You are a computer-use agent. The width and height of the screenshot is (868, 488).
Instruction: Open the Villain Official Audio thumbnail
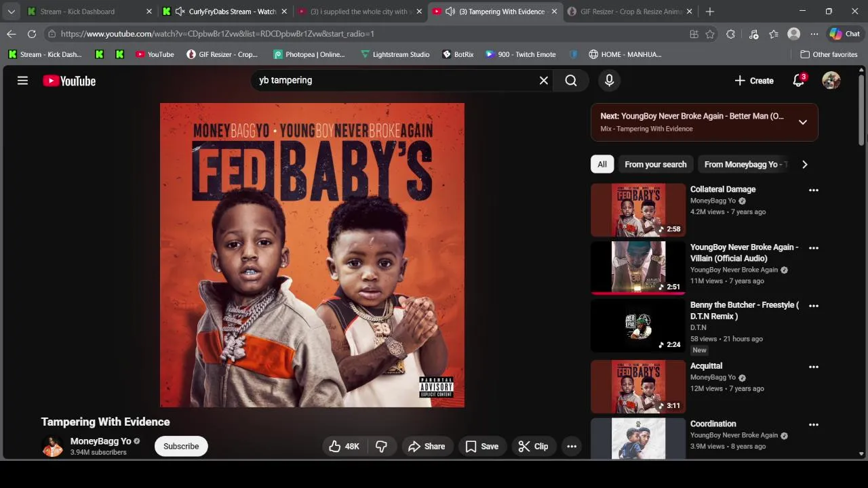(x=638, y=268)
